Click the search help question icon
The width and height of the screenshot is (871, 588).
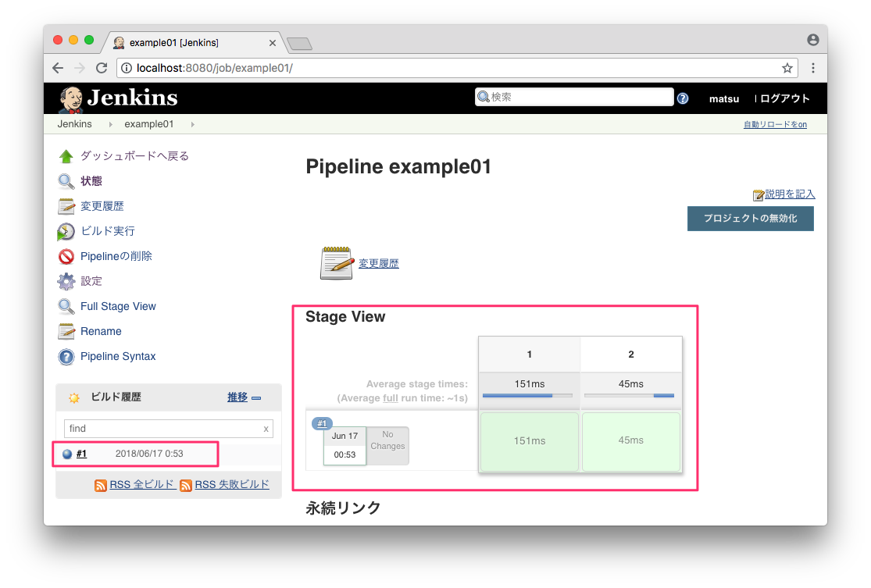tap(683, 98)
